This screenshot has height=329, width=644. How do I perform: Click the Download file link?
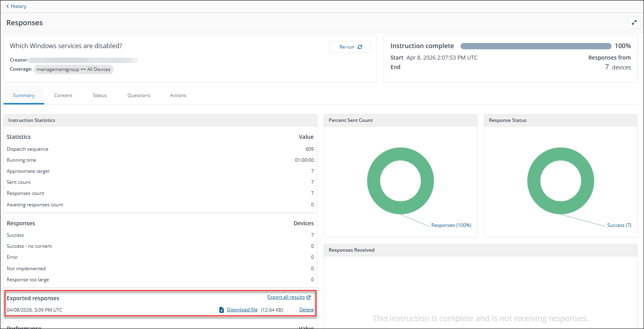coord(242,310)
